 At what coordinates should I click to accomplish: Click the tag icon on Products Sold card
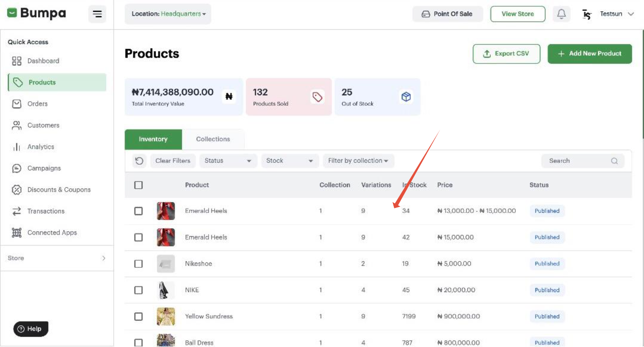tap(318, 97)
